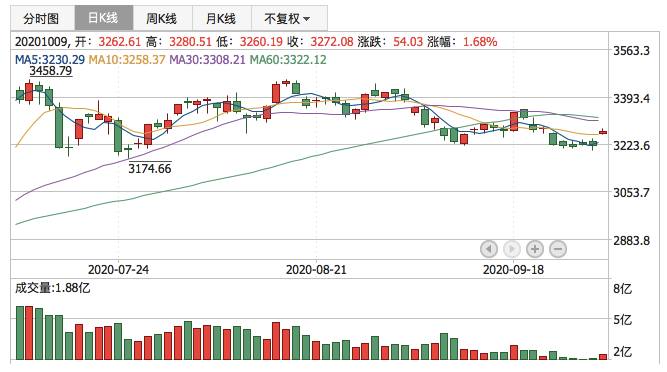The width and height of the screenshot is (667, 372).
Task: Click the 3223.6 price axis value
Action: [631, 146]
